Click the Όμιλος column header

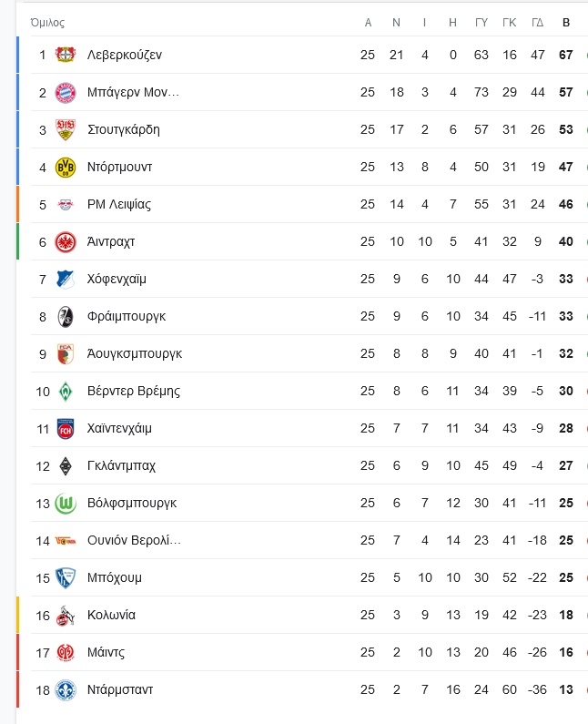click(47, 23)
